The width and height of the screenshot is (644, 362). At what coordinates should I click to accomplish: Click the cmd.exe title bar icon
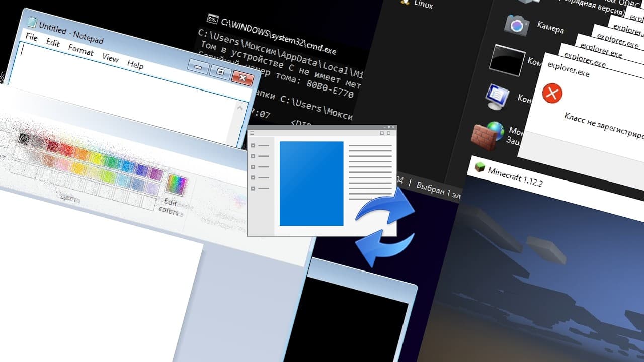coord(213,19)
